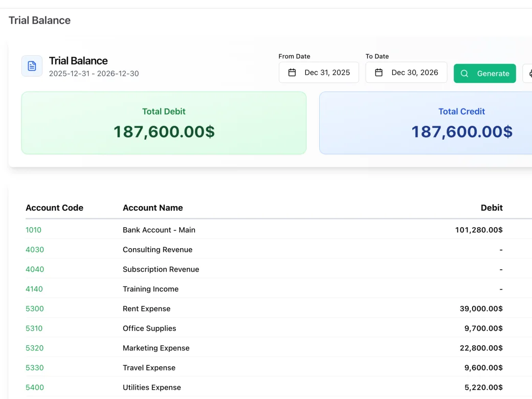
Task: Open the To Date picker Dec 30, 2026
Action: click(406, 72)
